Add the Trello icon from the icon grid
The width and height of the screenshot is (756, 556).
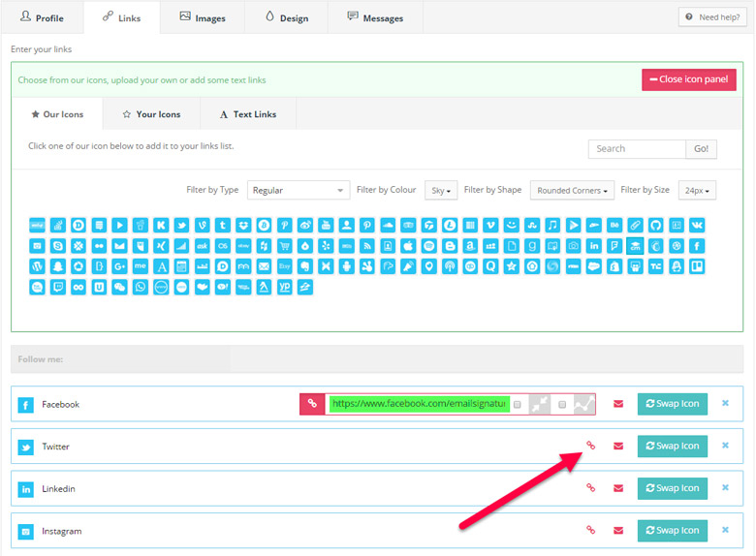697,266
